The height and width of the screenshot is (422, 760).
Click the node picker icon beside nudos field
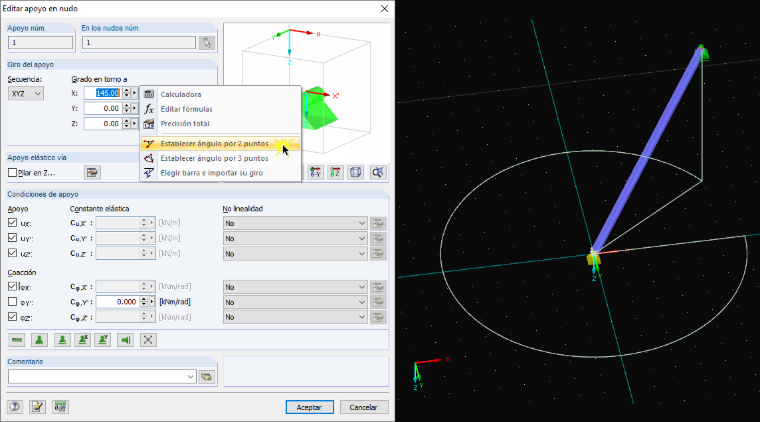[x=207, y=43]
